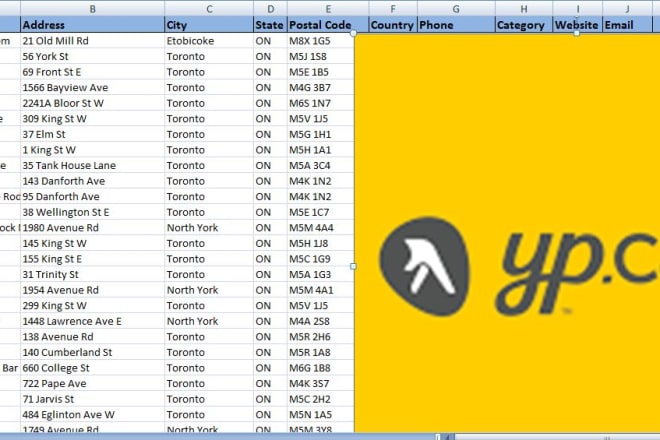
Task: Click cell 35 Tank House Lane
Action: (x=92, y=165)
